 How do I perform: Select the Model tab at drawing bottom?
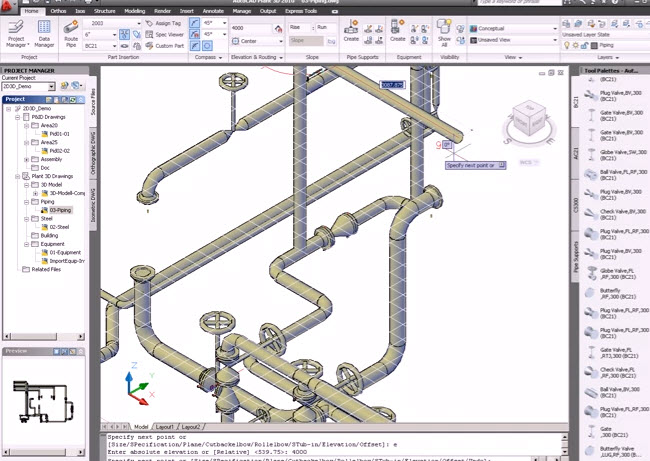click(141, 427)
